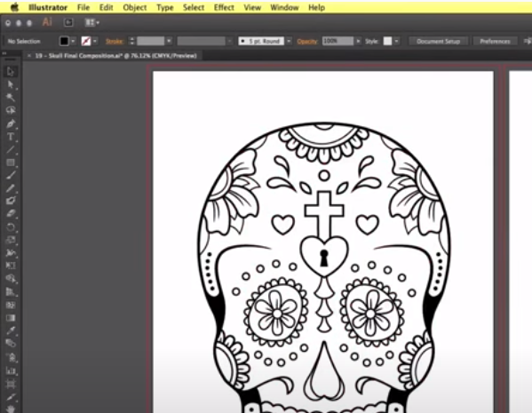Viewport: 532px width, 413px height.
Task: Select the Magic Wand tool
Action: [x=10, y=98]
